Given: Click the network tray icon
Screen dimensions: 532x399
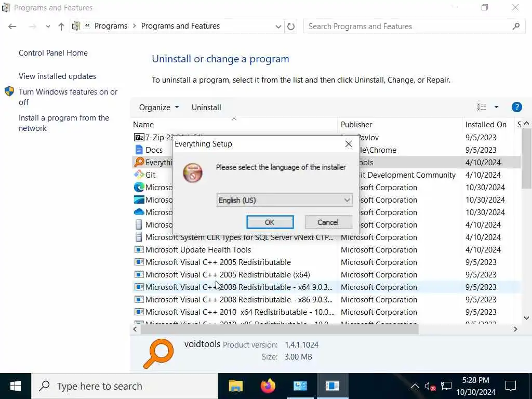Looking at the screenshot, I should pyautogui.click(x=446, y=386).
